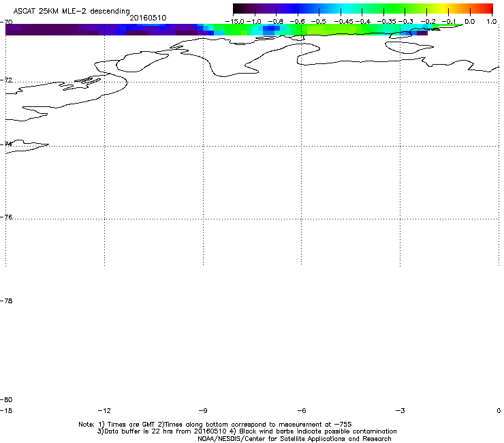
Task: Pick the cyan section of the color bar
Action: (343, 9)
